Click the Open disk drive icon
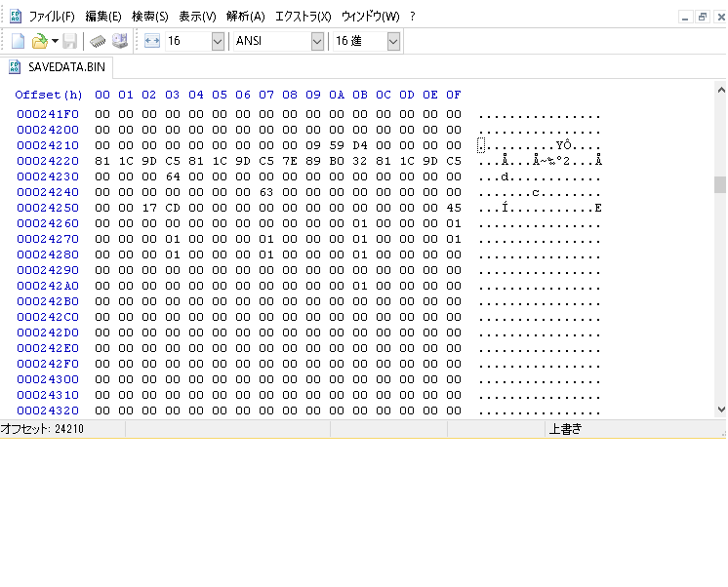Viewport: 728px width, 587px height. pyautogui.click(x=120, y=41)
